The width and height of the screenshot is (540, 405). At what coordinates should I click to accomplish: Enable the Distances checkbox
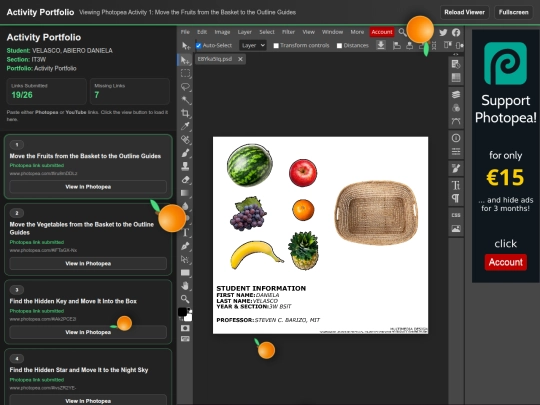(339, 45)
